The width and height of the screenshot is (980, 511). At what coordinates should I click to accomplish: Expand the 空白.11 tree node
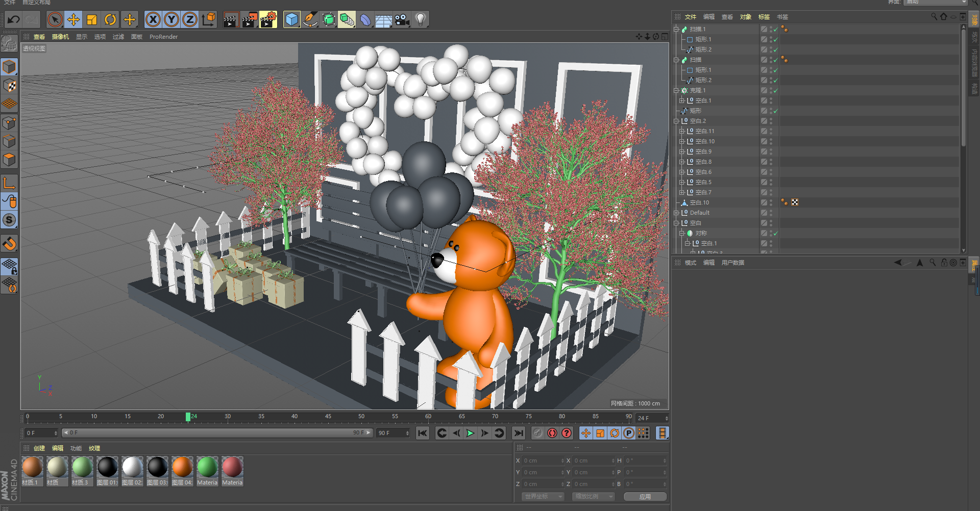(x=681, y=131)
